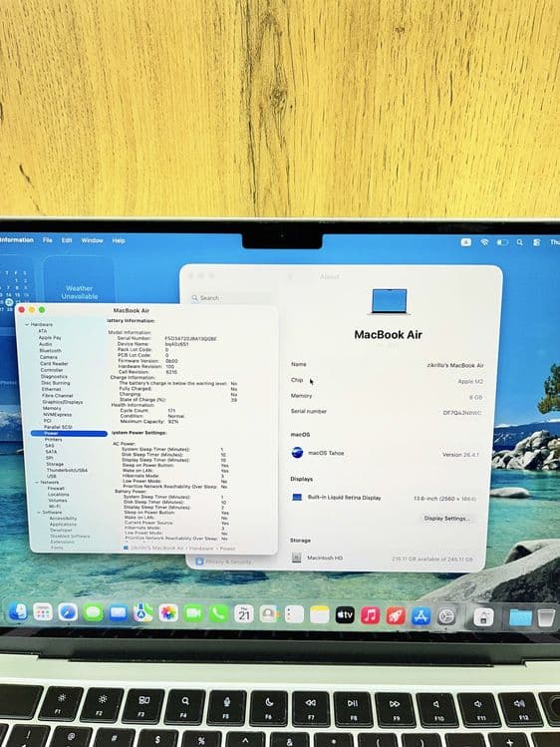Viewport: 560px width, 747px height.
Task: Open Calendar showing 21 in the Dock
Action: click(243, 614)
